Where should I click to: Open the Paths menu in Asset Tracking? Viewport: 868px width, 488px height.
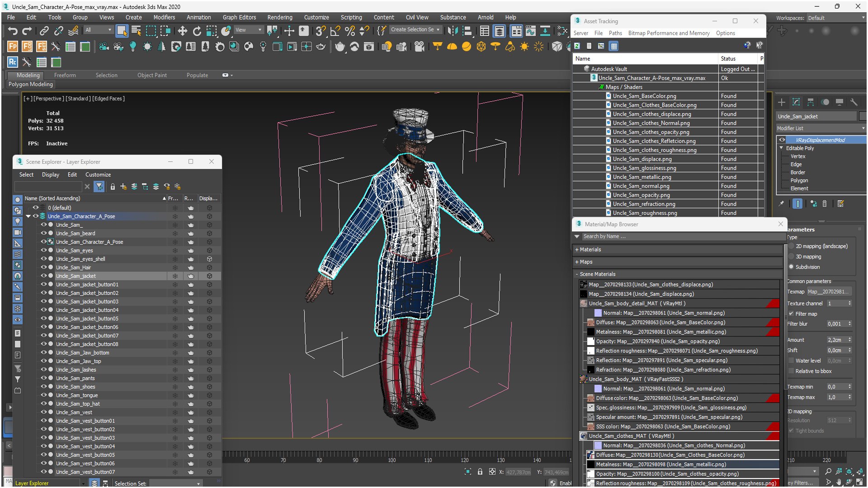[615, 33]
